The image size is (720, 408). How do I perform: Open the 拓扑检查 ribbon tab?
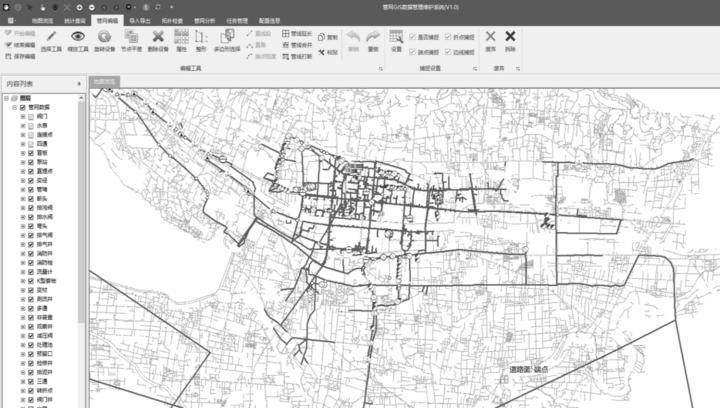coord(172,21)
